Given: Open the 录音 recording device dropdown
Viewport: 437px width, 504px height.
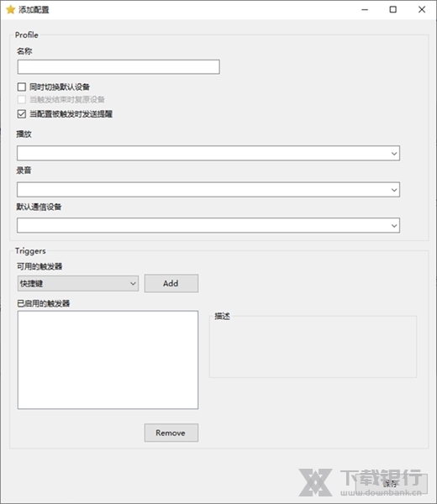Looking at the screenshot, I should tap(208, 190).
